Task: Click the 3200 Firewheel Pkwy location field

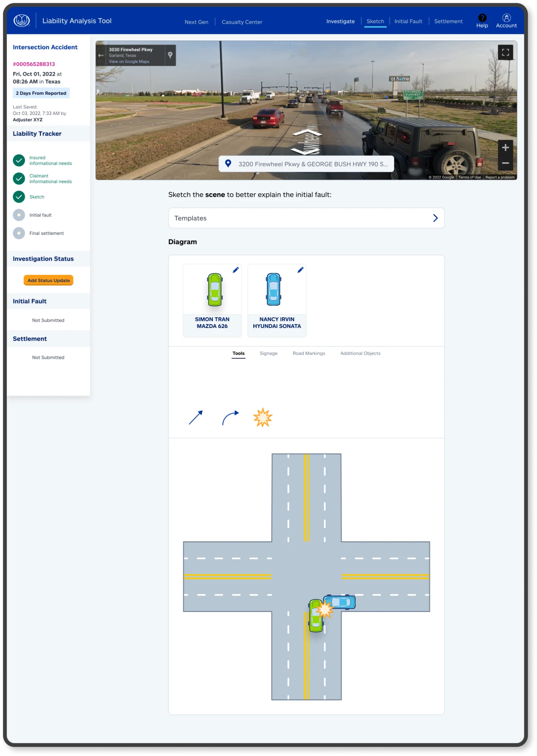Action: 306,164
